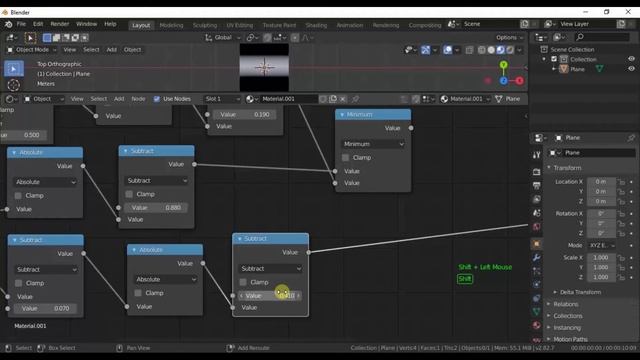Unlink Material.001 with the X icon

click(343, 99)
